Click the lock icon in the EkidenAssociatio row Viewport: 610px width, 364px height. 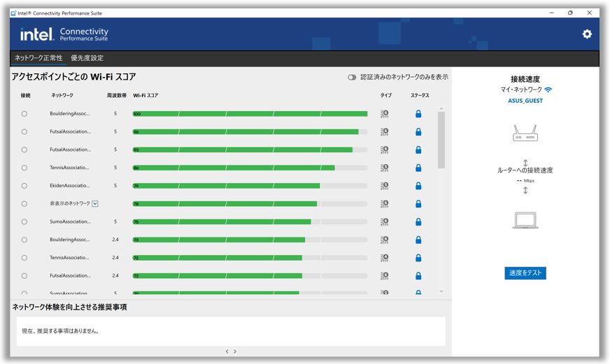[x=418, y=186]
